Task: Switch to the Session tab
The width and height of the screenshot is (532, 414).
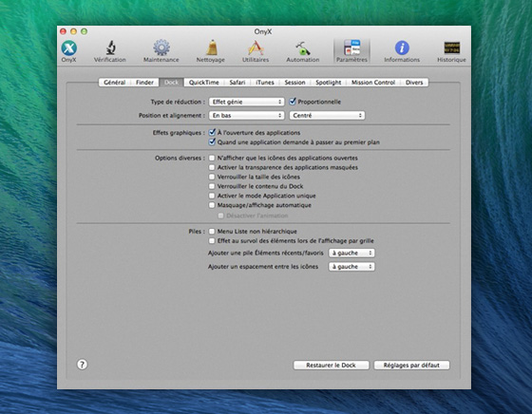Action: (294, 83)
